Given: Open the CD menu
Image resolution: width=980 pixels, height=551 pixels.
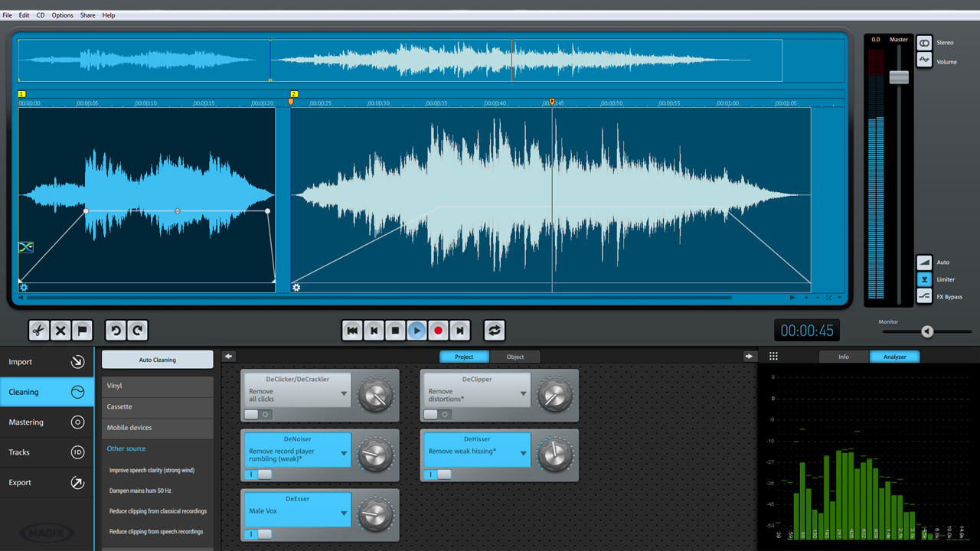Looking at the screenshot, I should click(x=41, y=15).
